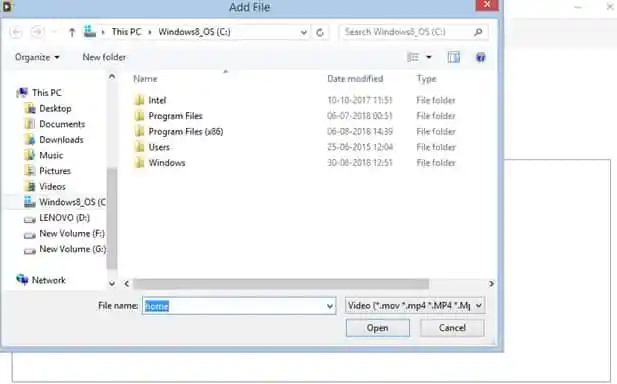Select the Program Files (x86) folder
The width and height of the screenshot is (617, 384).
pyautogui.click(x=179, y=131)
